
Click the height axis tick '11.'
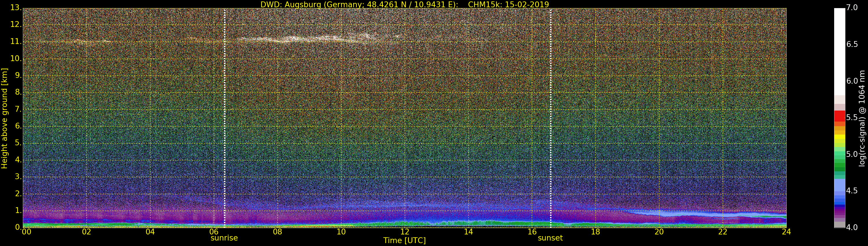coord(16,41)
